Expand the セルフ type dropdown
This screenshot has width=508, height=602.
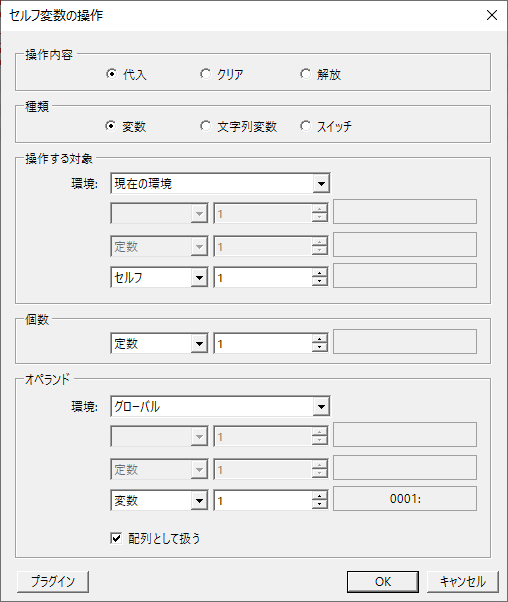click(x=199, y=278)
